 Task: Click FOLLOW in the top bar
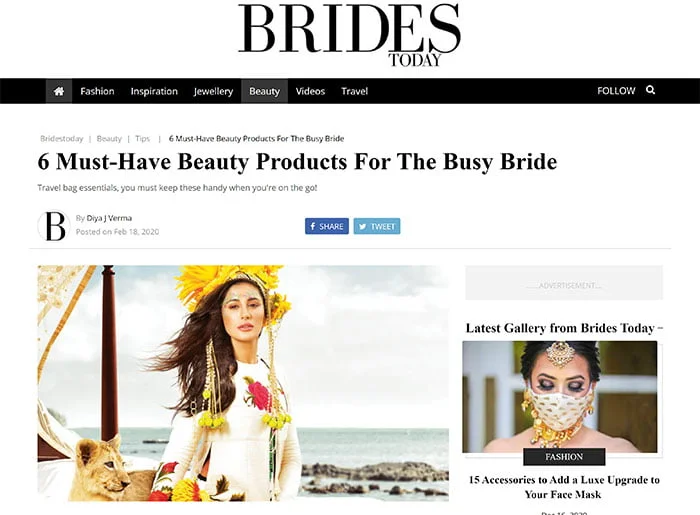616,91
